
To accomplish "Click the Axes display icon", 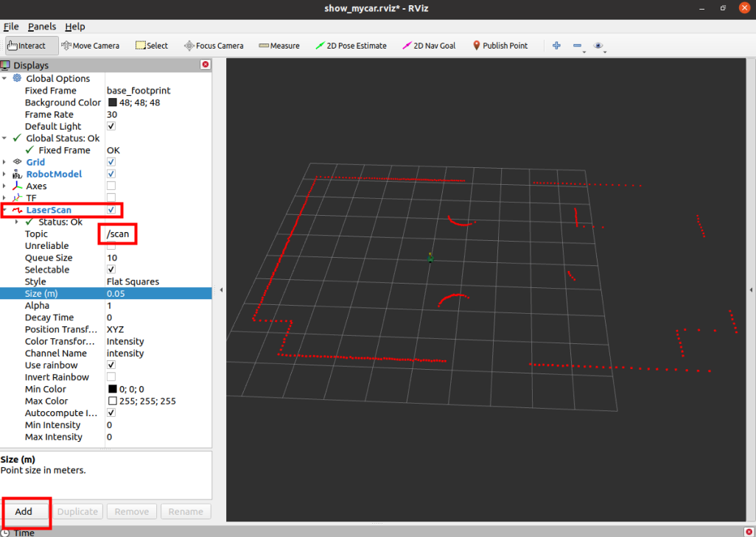I will [x=18, y=186].
